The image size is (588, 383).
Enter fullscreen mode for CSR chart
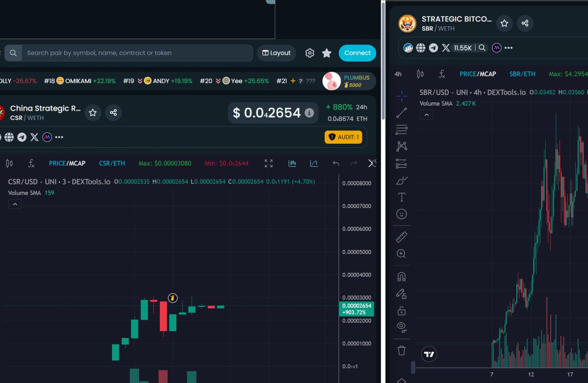click(x=269, y=163)
